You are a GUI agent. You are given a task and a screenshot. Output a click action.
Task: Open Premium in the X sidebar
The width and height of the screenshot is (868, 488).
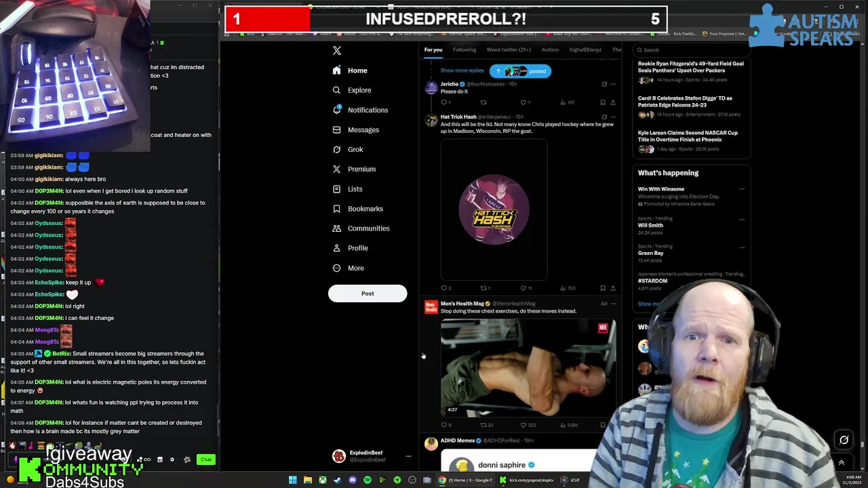click(354, 169)
